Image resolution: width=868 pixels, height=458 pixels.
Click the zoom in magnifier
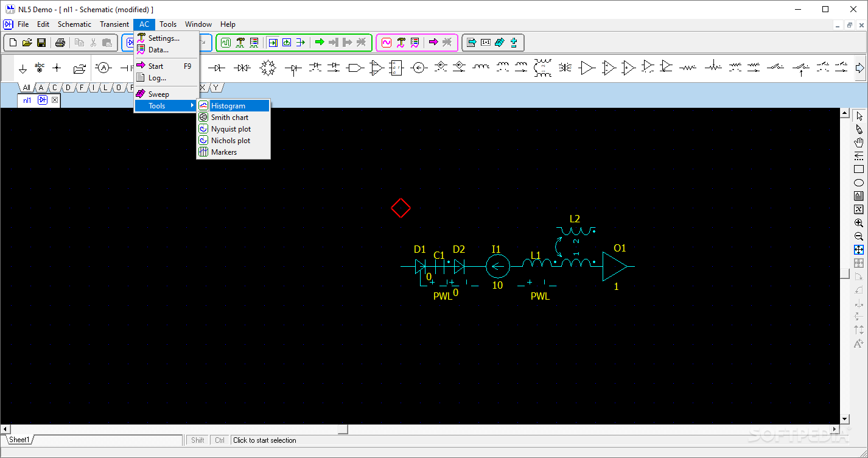(859, 223)
